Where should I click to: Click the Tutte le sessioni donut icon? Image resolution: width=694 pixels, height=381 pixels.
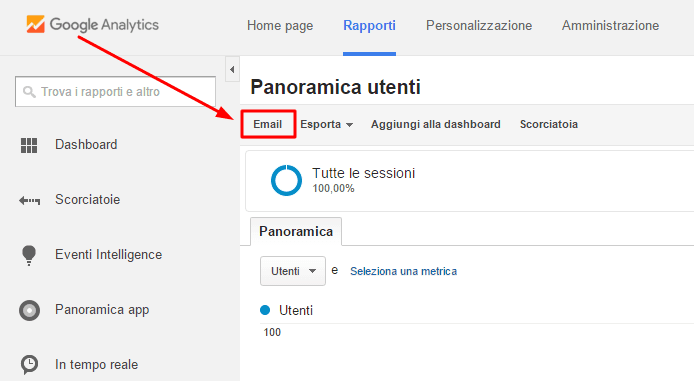coord(286,180)
